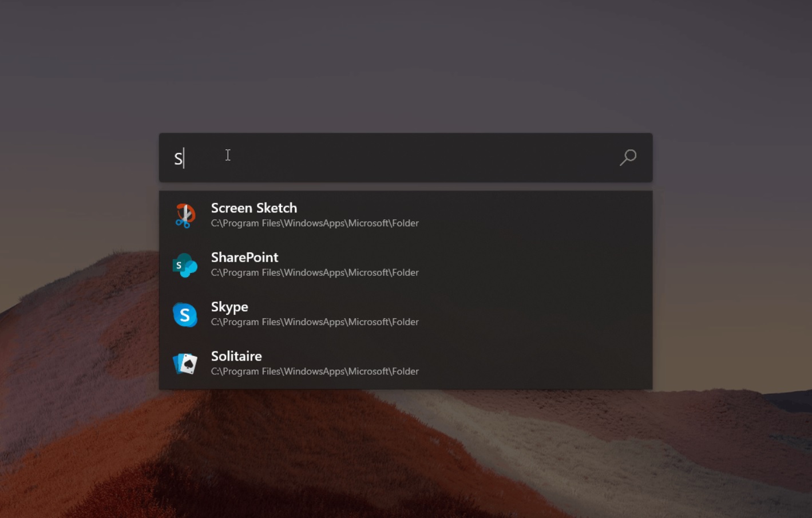The image size is (812, 518).
Task: Click the Screen Sketch scissors icon
Action: (185, 216)
